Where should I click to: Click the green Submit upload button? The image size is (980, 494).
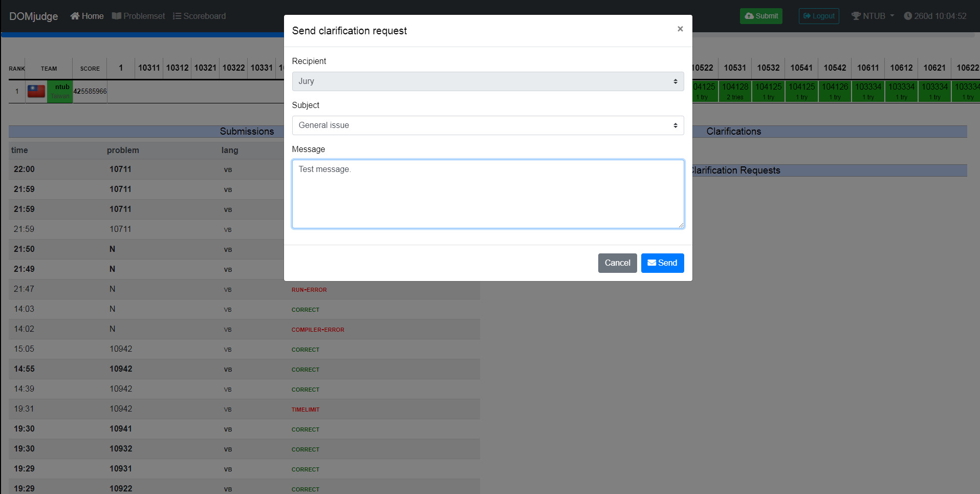760,16
